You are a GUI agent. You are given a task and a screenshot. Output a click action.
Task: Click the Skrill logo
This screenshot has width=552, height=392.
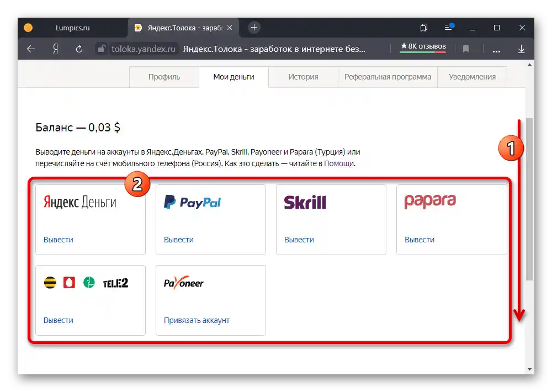(x=305, y=202)
